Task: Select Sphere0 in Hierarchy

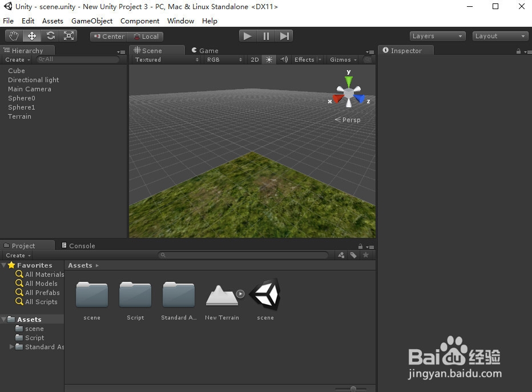Action: coord(63,98)
